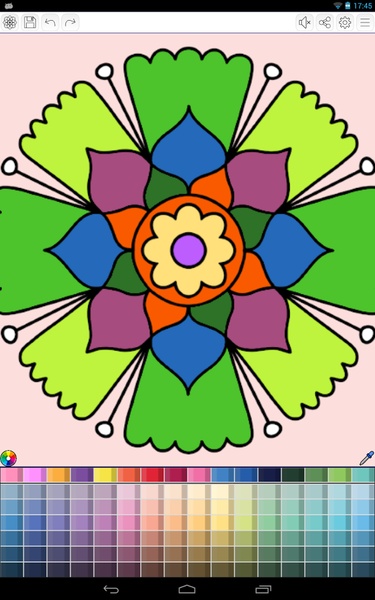375x600 pixels.
Task: Fill the purple center circle of the mandala
Action: [189, 251]
